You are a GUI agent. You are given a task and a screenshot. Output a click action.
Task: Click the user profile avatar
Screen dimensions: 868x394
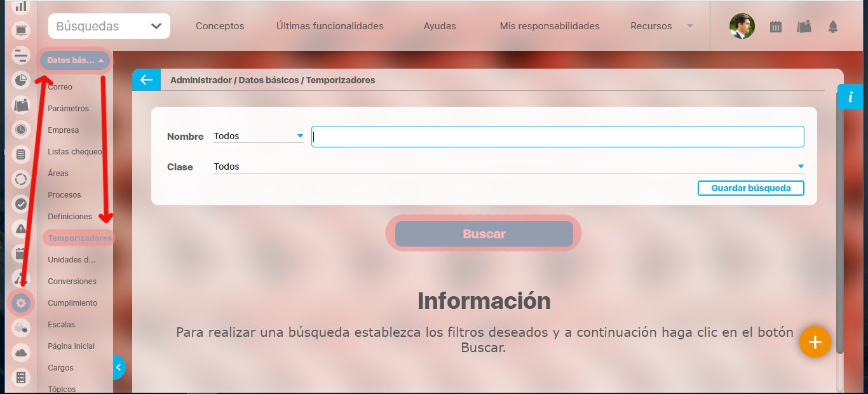coord(742,27)
